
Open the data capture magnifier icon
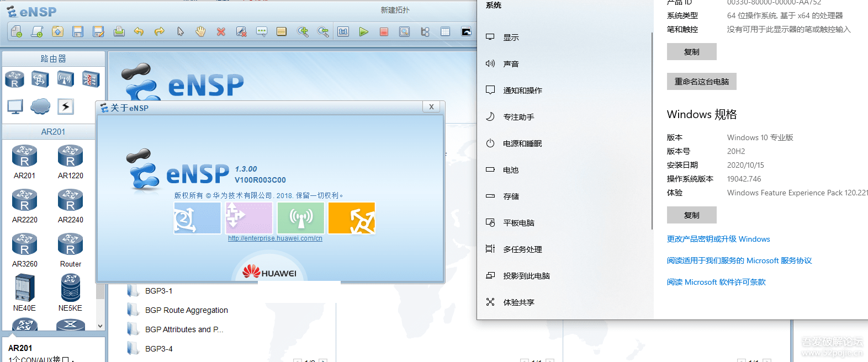405,31
